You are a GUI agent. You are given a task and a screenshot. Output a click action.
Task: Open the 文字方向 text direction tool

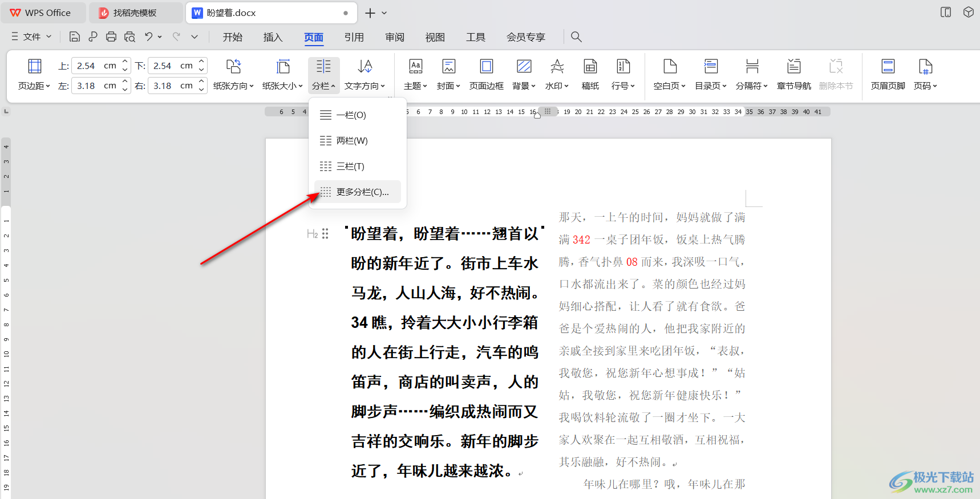tap(365, 75)
